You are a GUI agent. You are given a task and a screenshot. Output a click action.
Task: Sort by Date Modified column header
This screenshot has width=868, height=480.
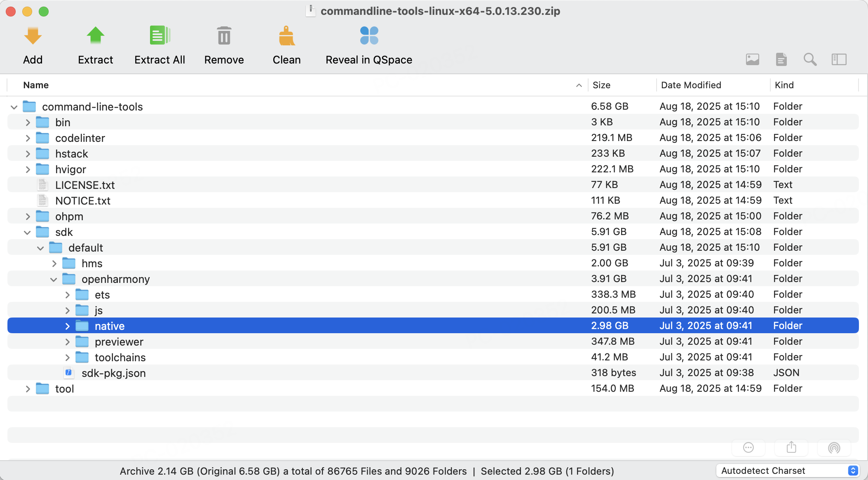pos(691,85)
